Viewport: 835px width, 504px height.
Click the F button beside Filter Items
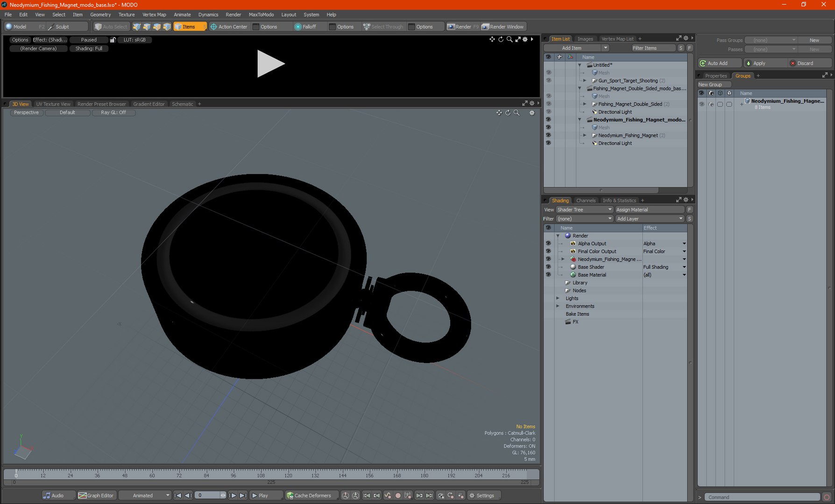(689, 48)
